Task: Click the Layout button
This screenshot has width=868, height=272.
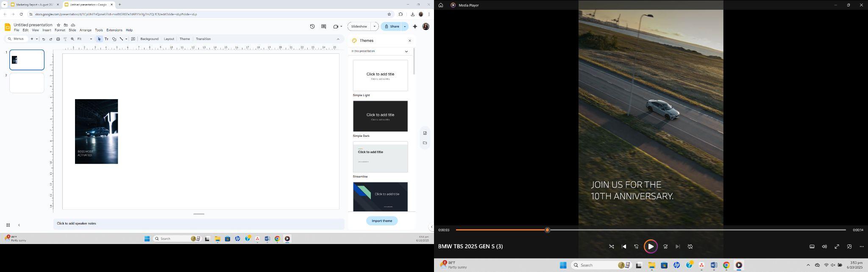Action: tap(169, 39)
